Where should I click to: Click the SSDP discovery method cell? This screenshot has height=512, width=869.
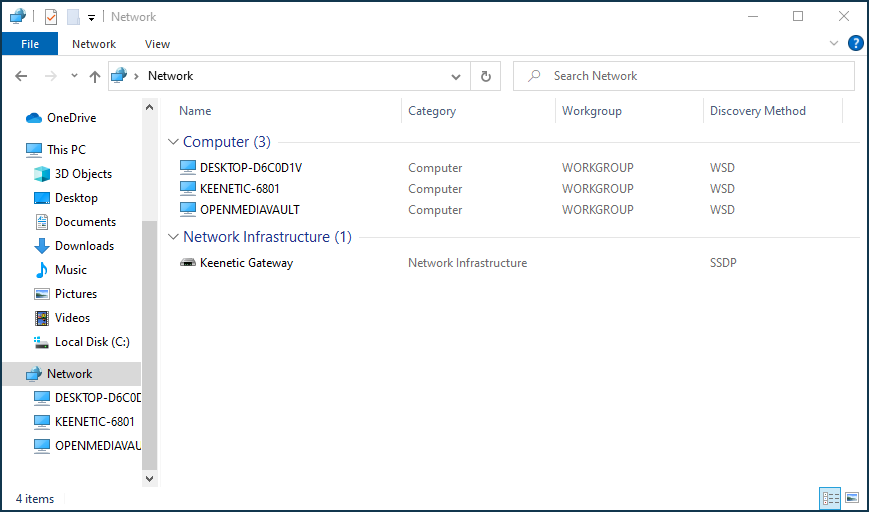pos(723,263)
